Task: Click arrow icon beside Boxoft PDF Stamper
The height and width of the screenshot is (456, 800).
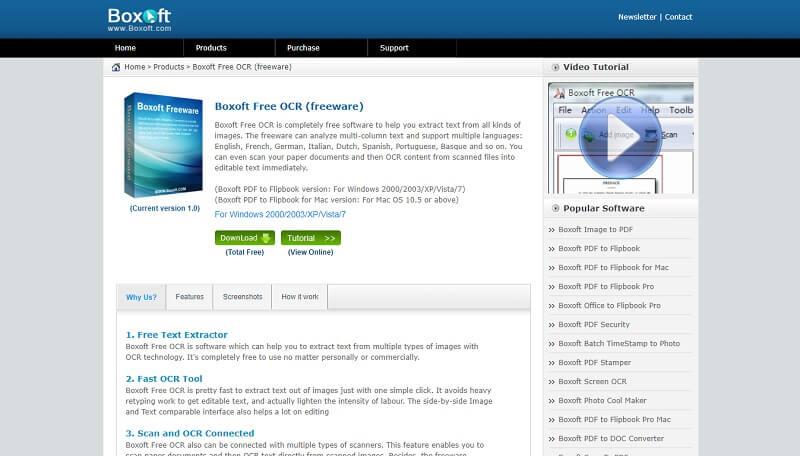Action: pyautogui.click(x=552, y=363)
